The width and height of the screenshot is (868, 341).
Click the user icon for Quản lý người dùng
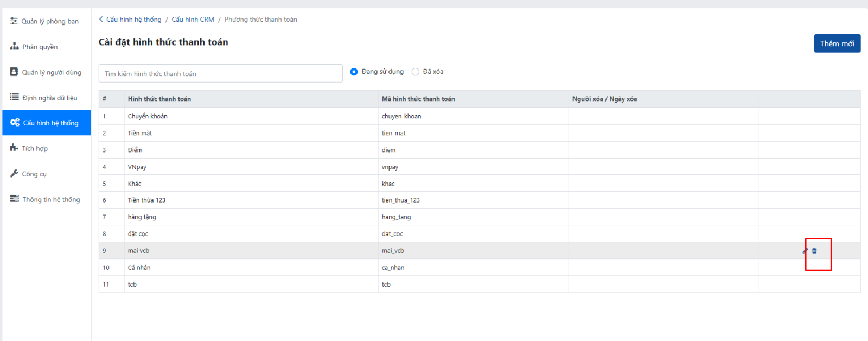(x=14, y=72)
